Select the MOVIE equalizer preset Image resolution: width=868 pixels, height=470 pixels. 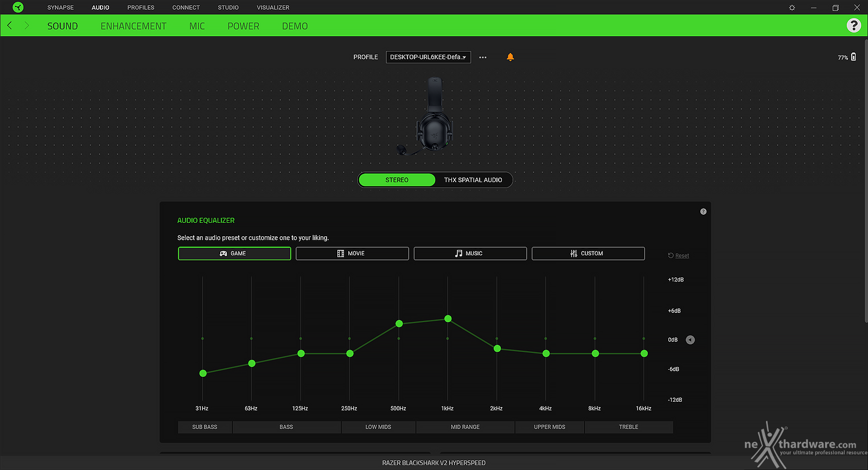point(352,254)
